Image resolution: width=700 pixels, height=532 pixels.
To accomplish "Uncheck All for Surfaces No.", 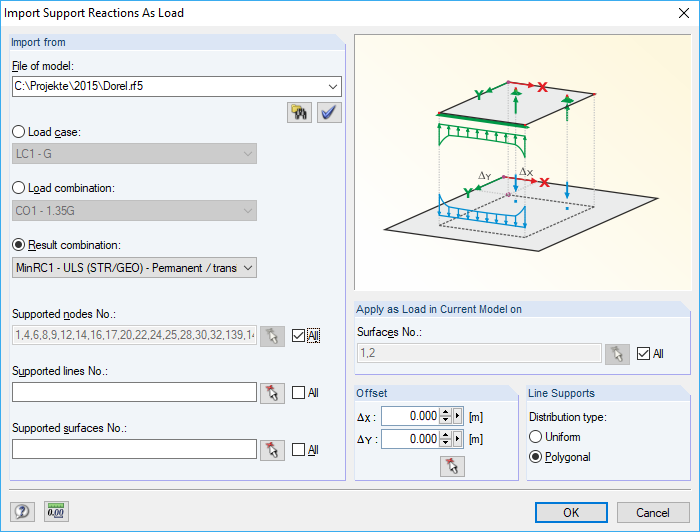I will 643,354.
